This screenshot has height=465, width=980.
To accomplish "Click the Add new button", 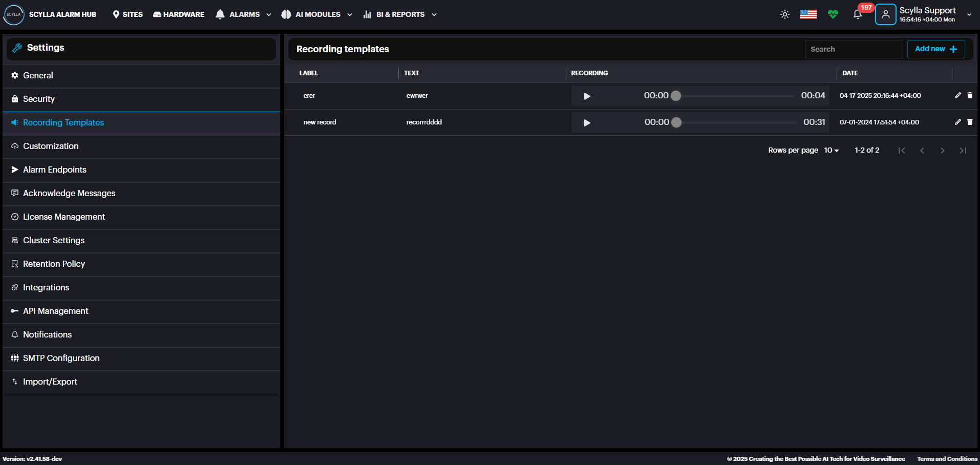I will [935, 49].
